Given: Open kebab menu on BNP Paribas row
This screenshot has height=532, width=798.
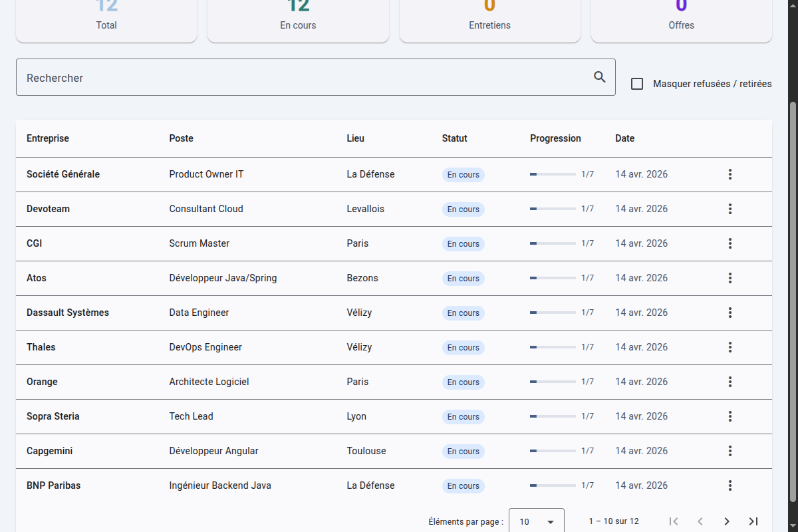Looking at the screenshot, I should click(x=730, y=485).
